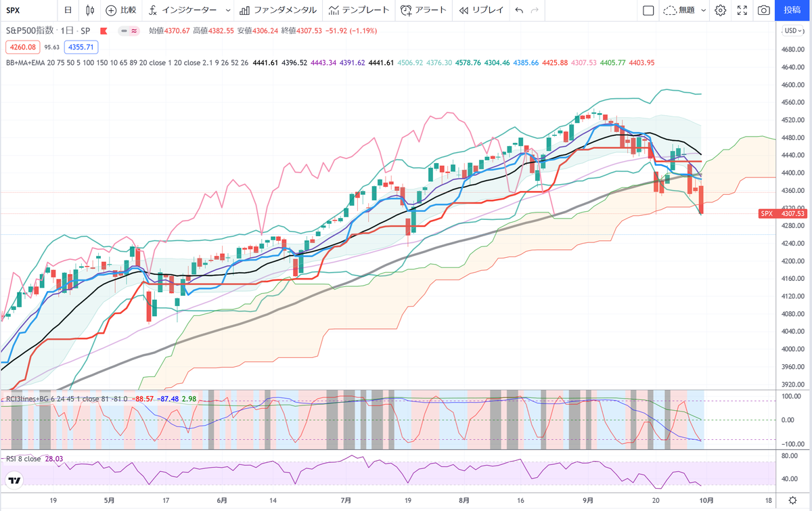The height and width of the screenshot is (511, 812).
Task: Open ファンダメンタル financial metrics
Action: [277, 10]
